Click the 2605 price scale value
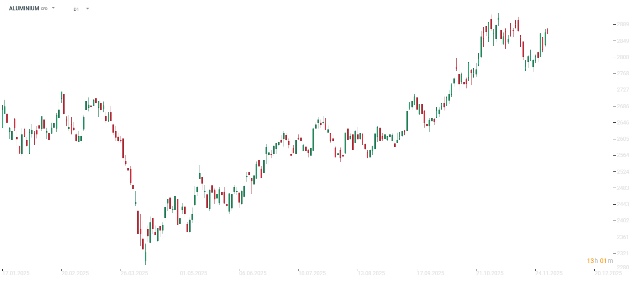Viewport: 644px width, 281px height. click(x=622, y=139)
